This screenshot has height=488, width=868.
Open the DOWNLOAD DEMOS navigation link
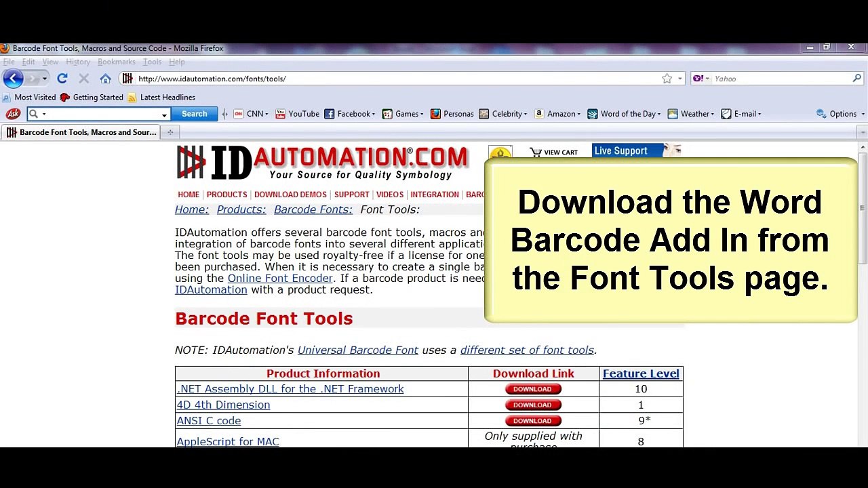pyautogui.click(x=290, y=195)
